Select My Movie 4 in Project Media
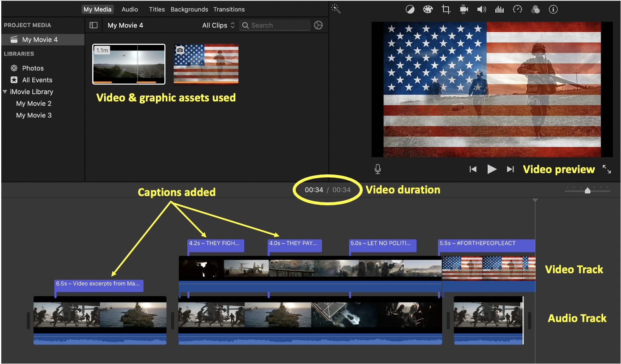Screen dimensions: 621x364 point(43,39)
